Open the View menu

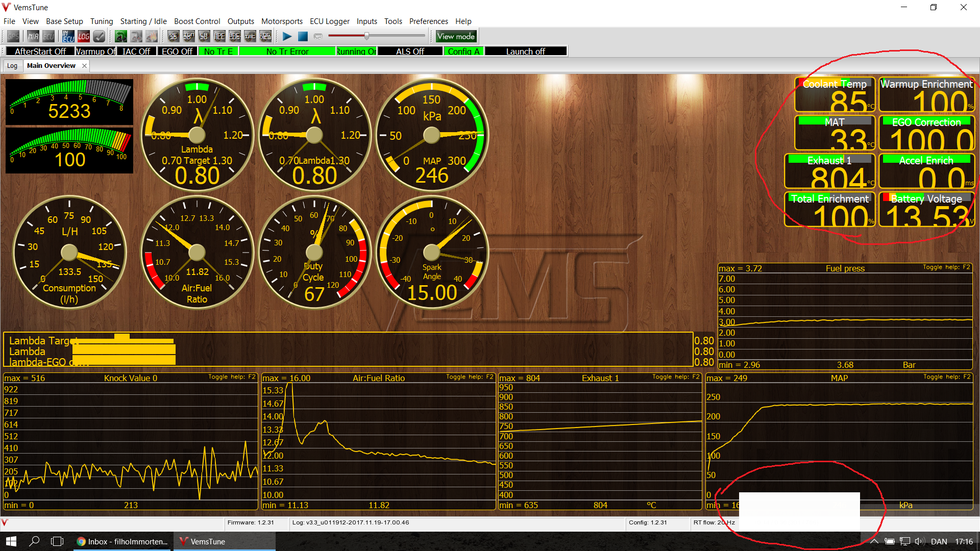(x=31, y=21)
